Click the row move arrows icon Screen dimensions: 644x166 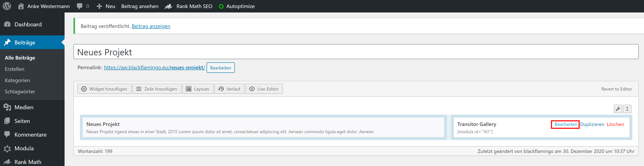tap(627, 109)
